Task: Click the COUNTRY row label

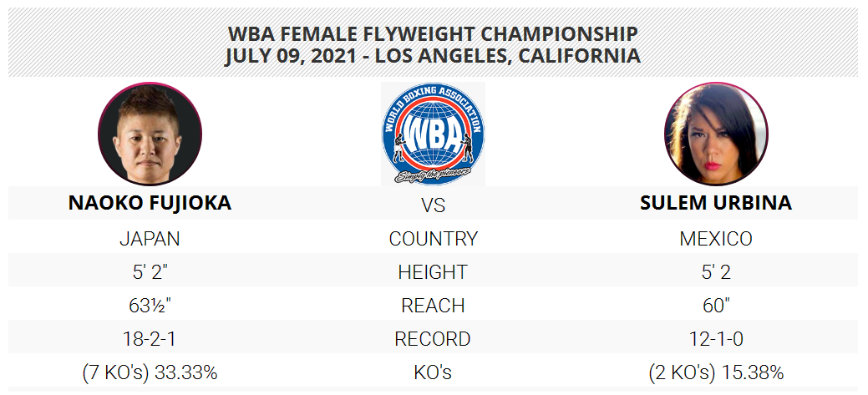Action: tap(433, 239)
